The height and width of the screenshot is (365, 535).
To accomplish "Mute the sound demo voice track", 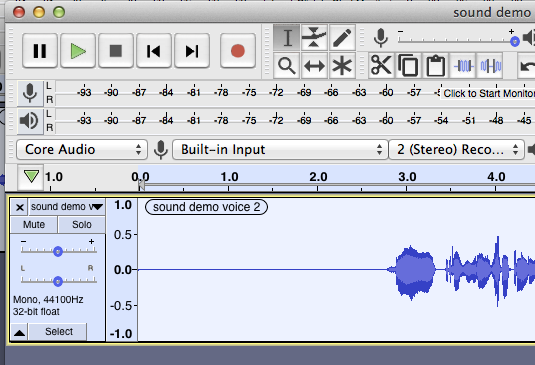I will point(34,224).
